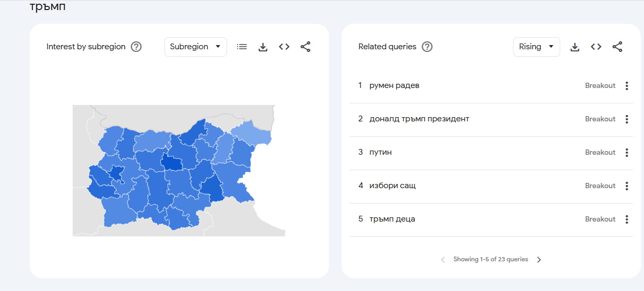This screenshot has width=644, height=291.
Task: Open related query путин
Action: pos(380,152)
